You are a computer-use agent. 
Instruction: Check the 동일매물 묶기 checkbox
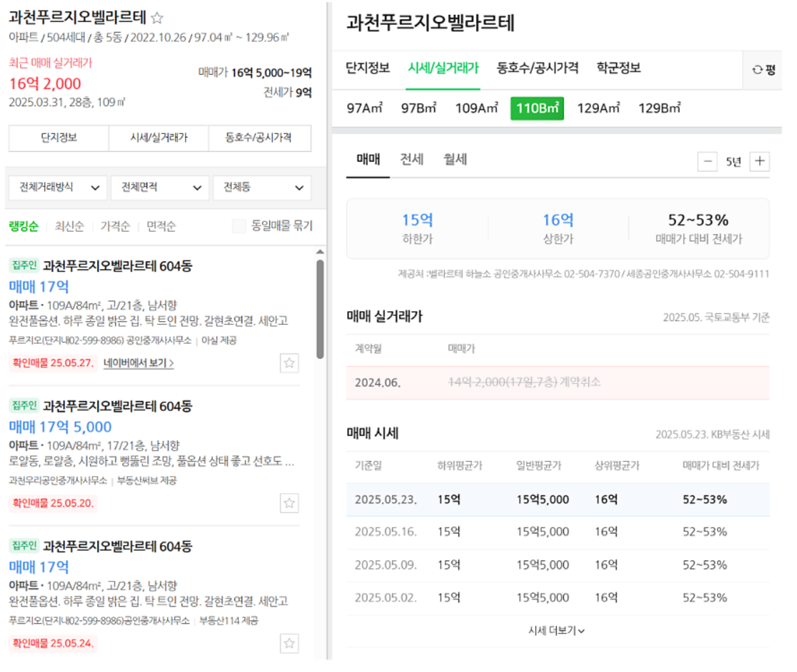(239, 226)
